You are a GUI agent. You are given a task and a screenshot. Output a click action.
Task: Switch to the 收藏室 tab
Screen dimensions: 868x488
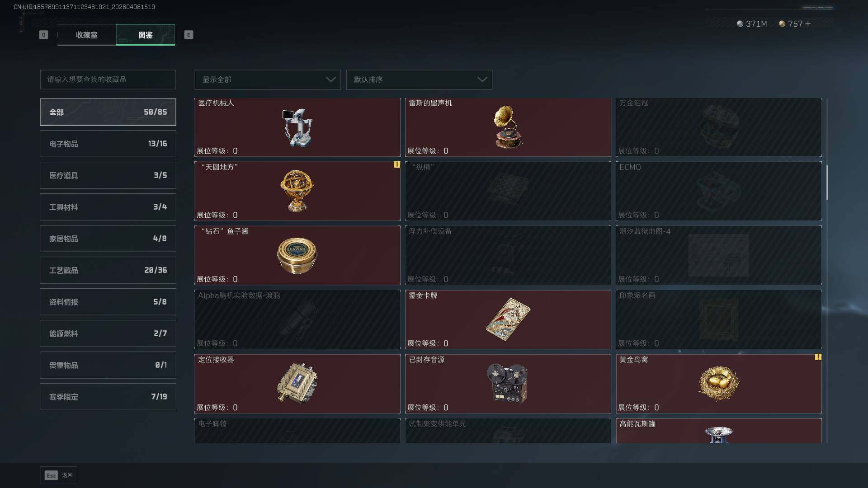coord(87,35)
